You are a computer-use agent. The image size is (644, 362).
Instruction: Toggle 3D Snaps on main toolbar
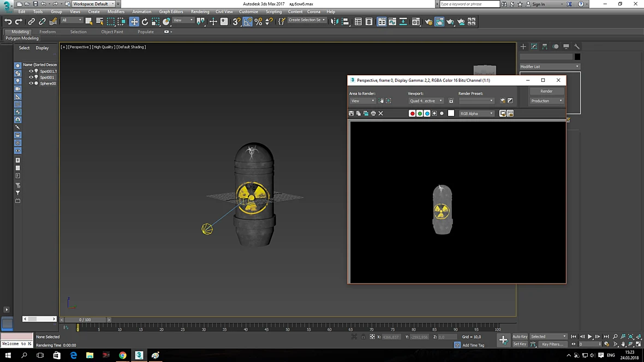[x=236, y=21]
